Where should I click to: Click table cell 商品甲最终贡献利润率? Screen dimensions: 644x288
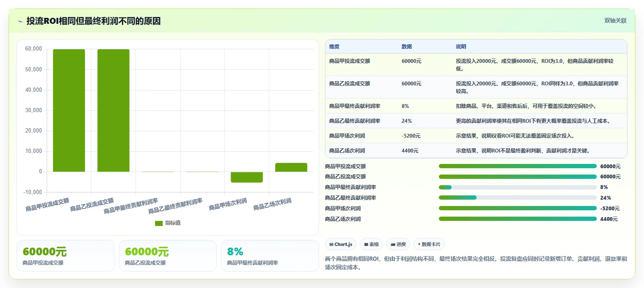355,106
